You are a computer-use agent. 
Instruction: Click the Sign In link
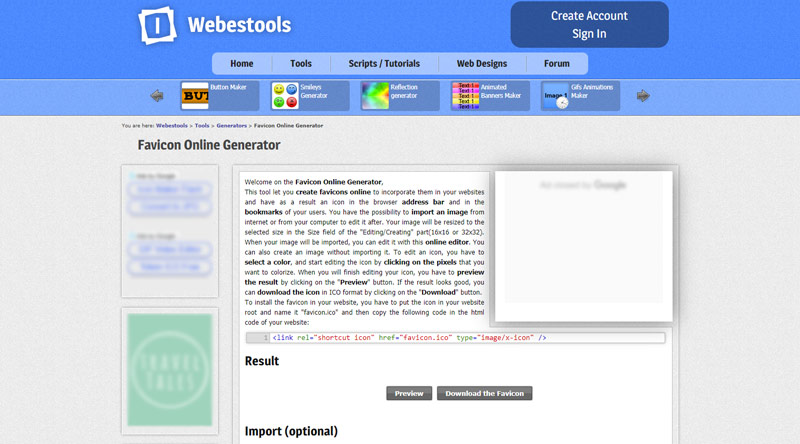coord(589,34)
